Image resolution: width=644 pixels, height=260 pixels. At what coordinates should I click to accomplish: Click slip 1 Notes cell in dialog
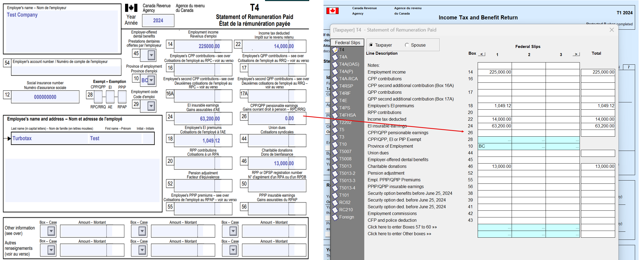[495, 65]
